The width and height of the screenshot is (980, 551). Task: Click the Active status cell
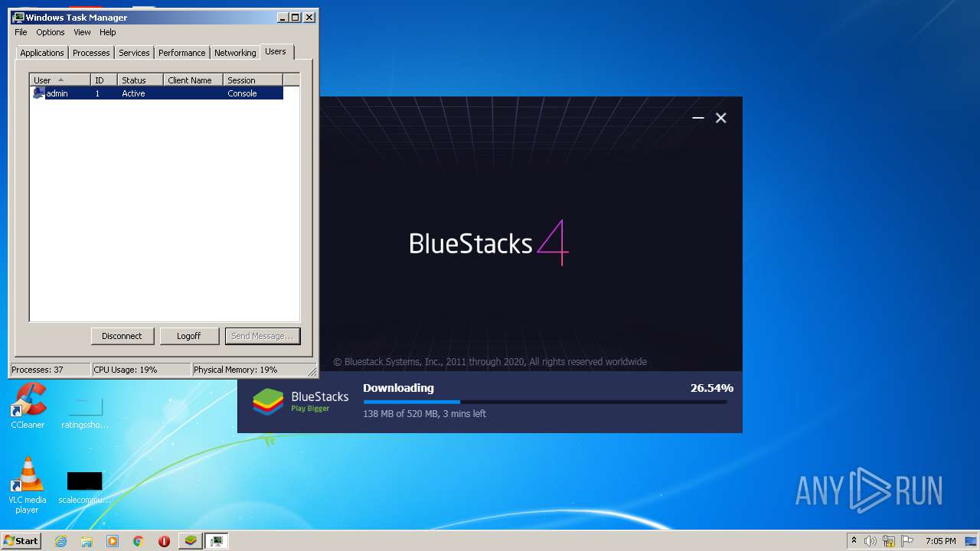(133, 93)
